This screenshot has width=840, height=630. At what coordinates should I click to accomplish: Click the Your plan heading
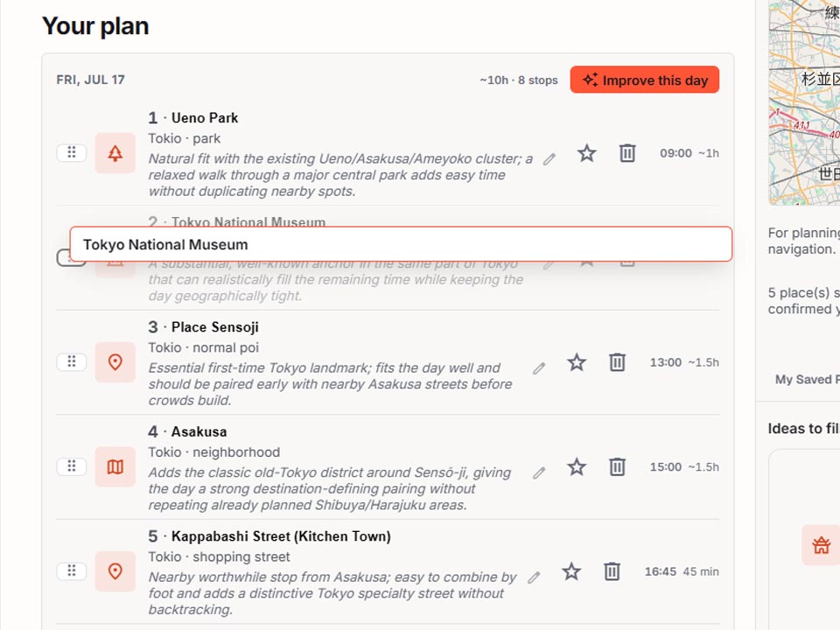tap(95, 25)
